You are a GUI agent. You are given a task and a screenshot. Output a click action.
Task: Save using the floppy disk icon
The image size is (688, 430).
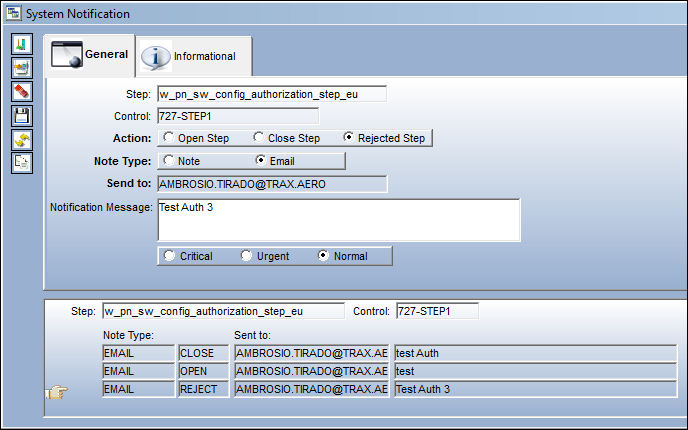(x=22, y=116)
